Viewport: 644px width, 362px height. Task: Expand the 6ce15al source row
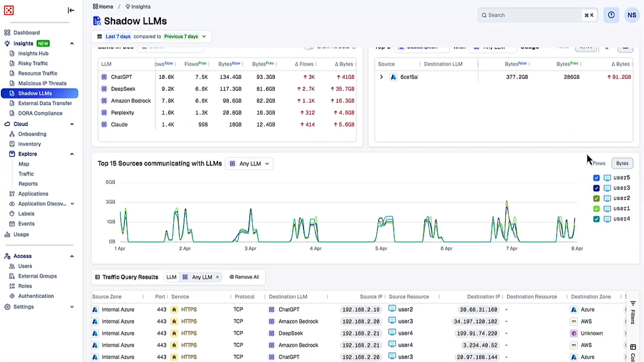pos(381,77)
